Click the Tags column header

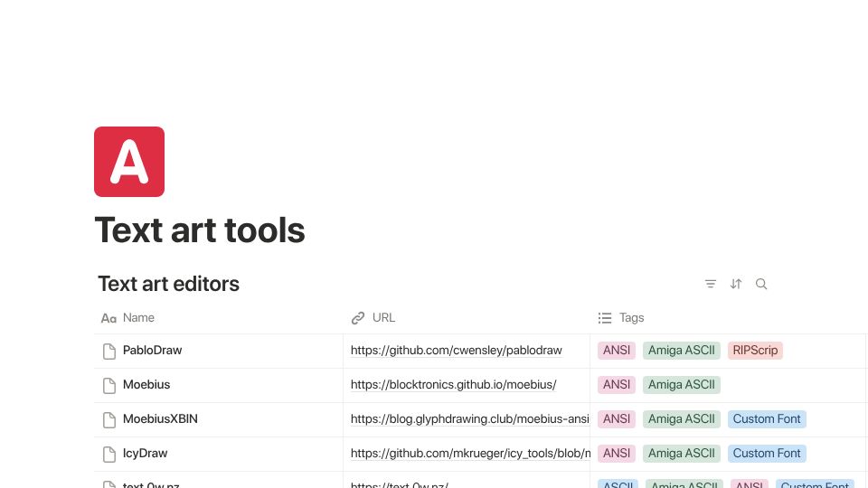point(621,317)
